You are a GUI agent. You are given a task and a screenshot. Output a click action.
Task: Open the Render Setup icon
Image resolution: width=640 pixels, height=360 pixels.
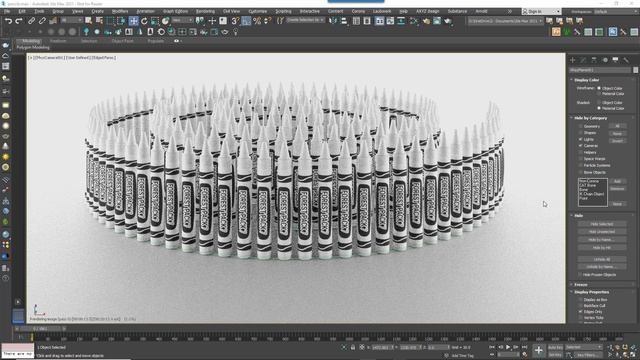point(426,20)
